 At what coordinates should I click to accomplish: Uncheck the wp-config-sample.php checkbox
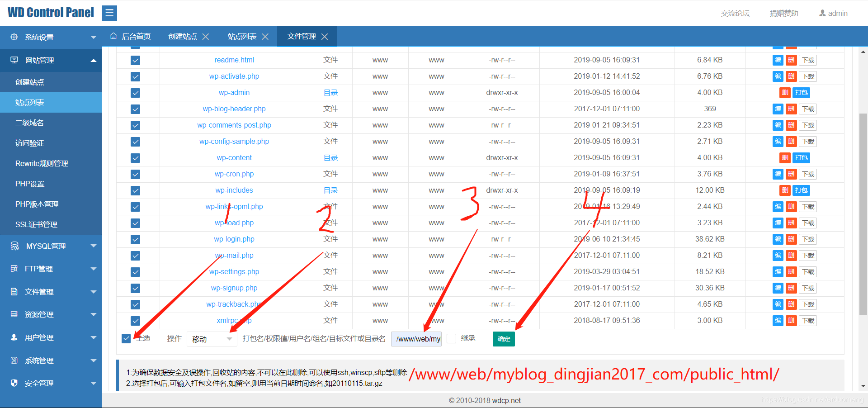pos(135,142)
